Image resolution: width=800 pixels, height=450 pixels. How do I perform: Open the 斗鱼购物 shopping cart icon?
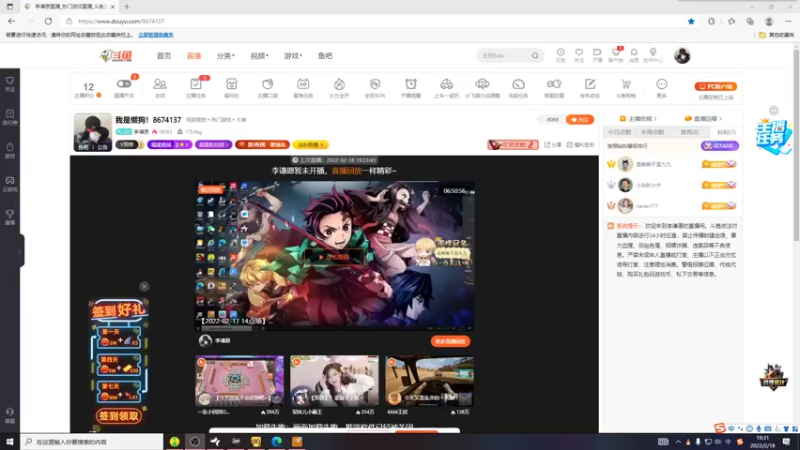click(626, 84)
